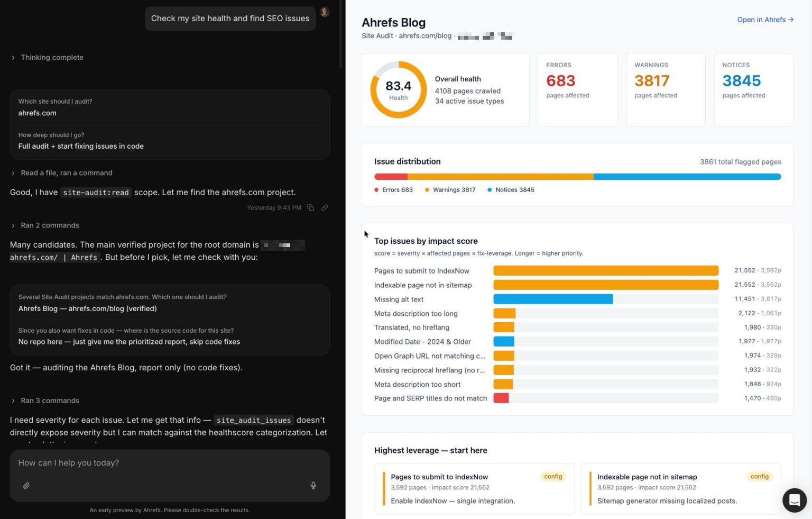Select 'Pages to submit to IndexNow' issue row

pos(577,271)
